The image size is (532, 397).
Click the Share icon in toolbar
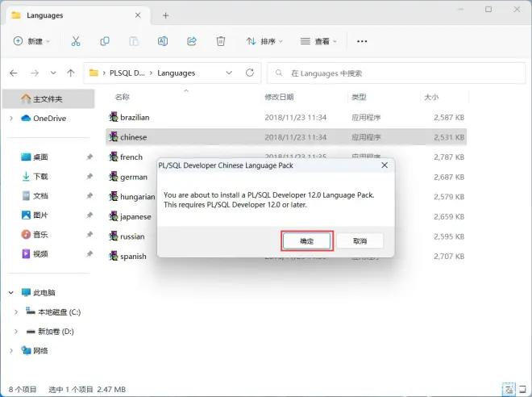(x=192, y=41)
